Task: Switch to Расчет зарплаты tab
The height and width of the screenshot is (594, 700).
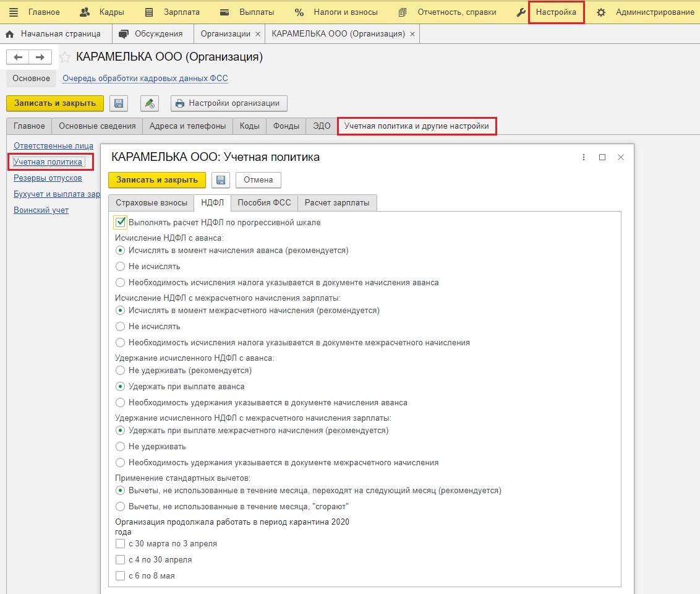Action: (337, 203)
